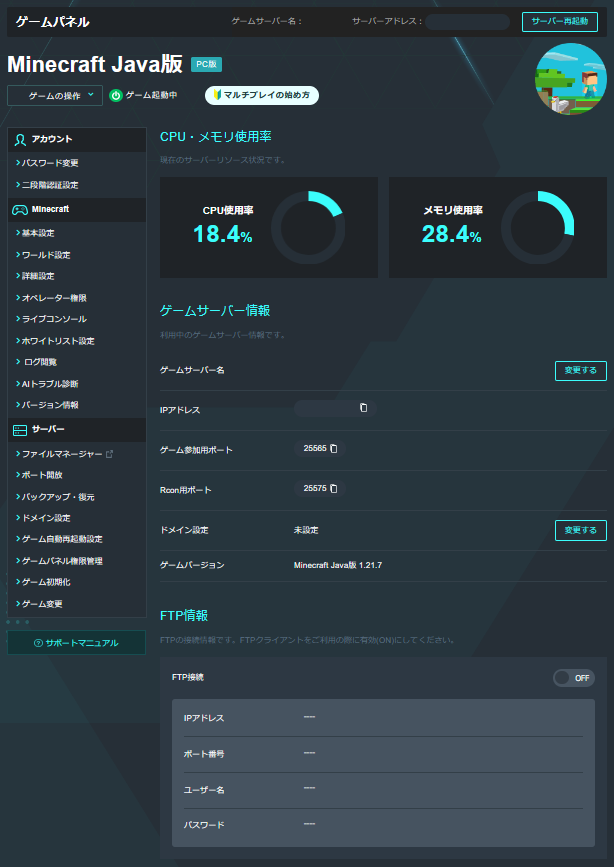Image resolution: width=614 pixels, height=867 pixels.
Task: Click マルチプレイの始め方 button
Action: click(262, 95)
